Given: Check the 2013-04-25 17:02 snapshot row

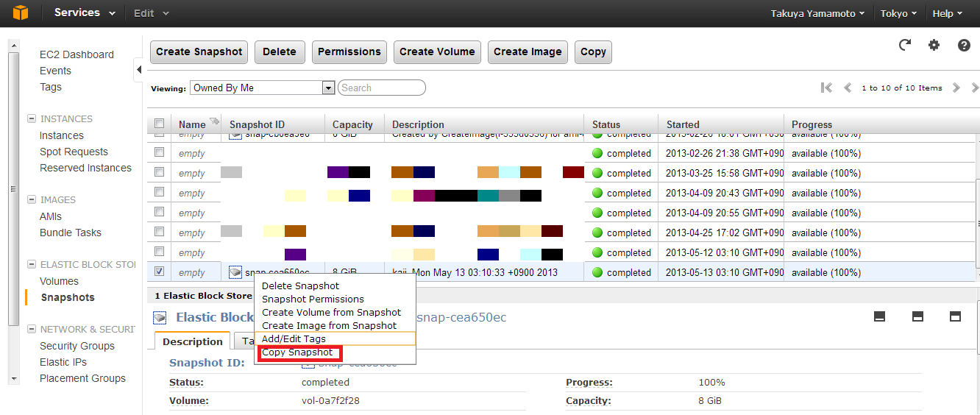Looking at the screenshot, I should [159, 232].
